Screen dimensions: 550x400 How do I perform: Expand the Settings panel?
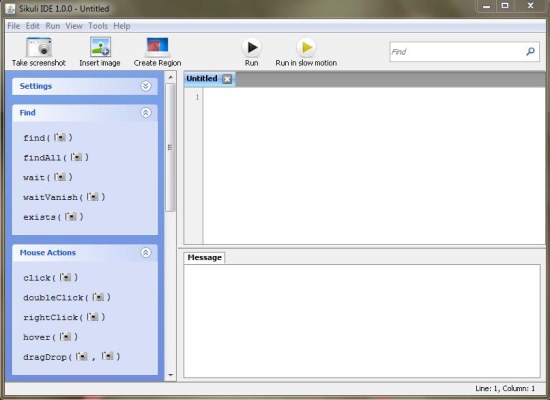coord(146,86)
